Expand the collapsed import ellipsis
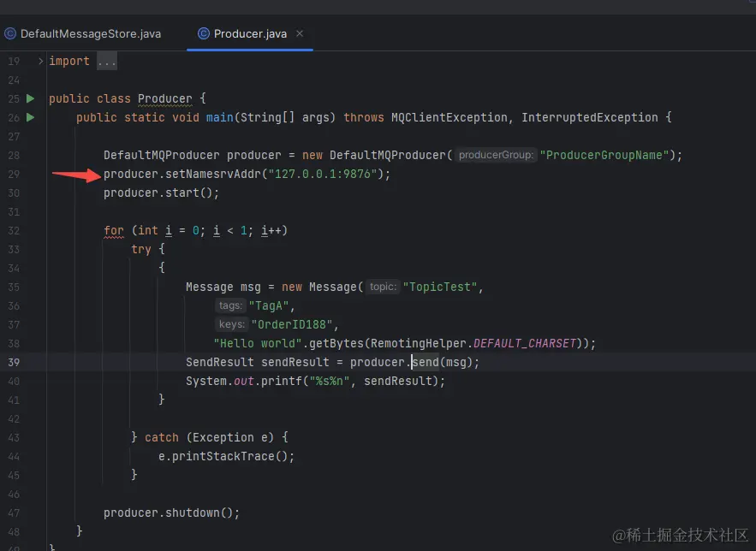Screen dimensions: 756x551 [x=107, y=61]
